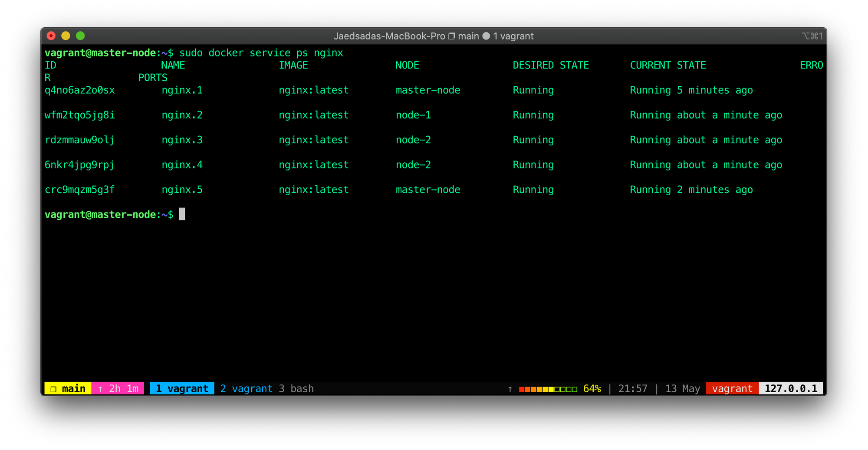The height and width of the screenshot is (450, 868).
Task: Click the '21:57' clock in status bar
Action: [x=633, y=388]
